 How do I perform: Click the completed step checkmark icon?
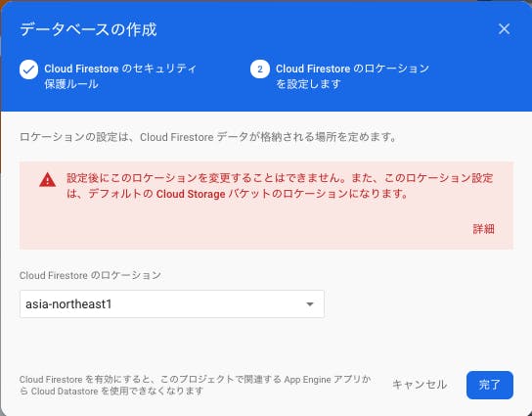coord(28,69)
